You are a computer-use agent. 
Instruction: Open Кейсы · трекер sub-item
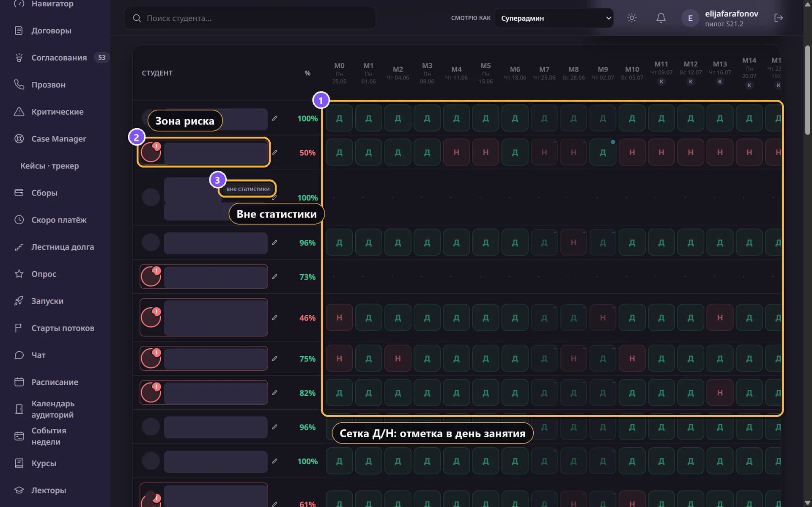point(49,166)
